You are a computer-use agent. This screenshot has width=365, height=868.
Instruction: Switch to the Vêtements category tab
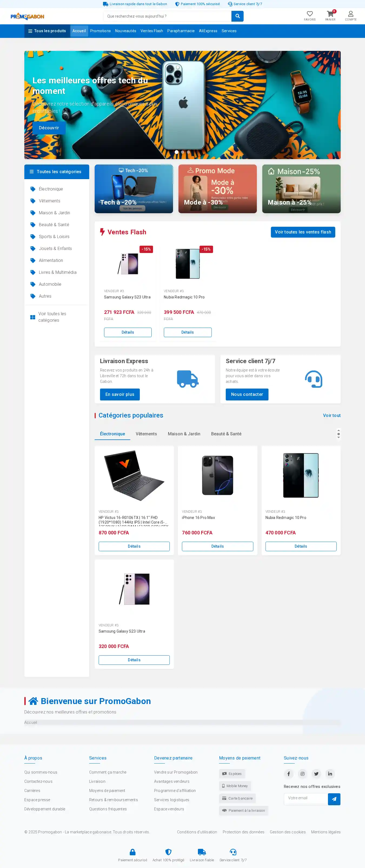coord(146,434)
